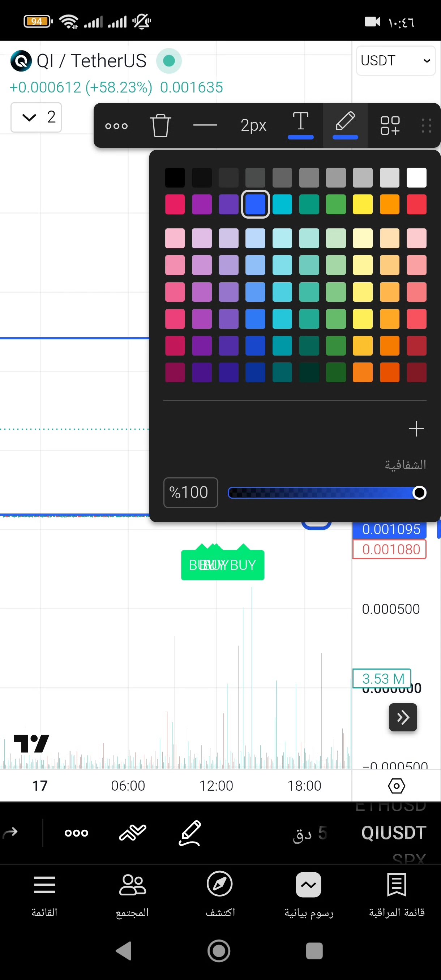Tap the TradingView logo on chart
Image resolution: width=441 pixels, height=980 pixels.
31,743
